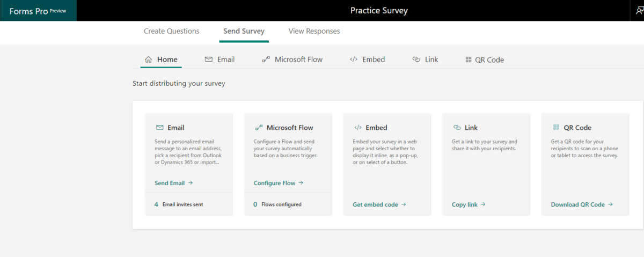This screenshot has width=644, height=257.
Task: Click the Embed card heading
Action: click(376, 128)
